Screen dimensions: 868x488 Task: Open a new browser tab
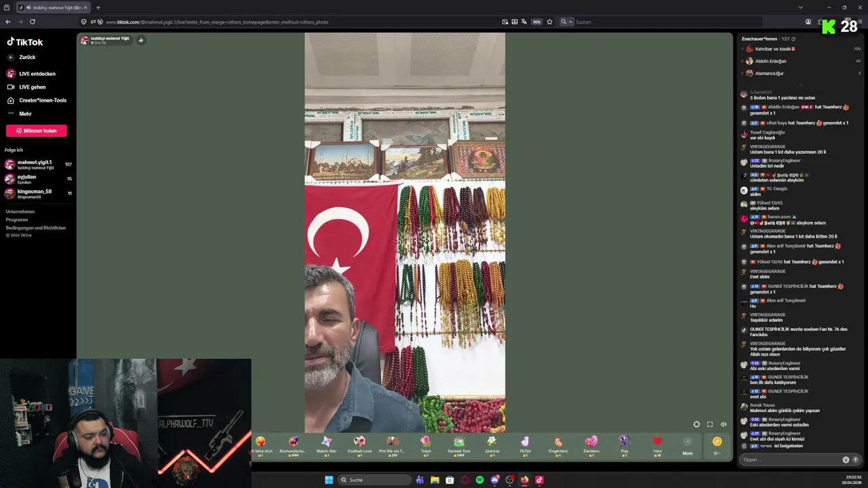click(98, 7)
